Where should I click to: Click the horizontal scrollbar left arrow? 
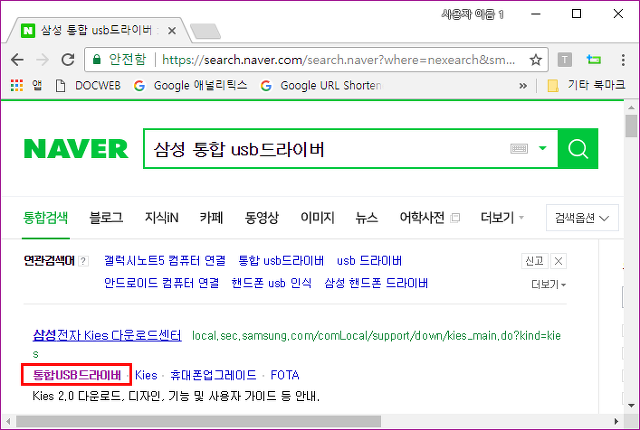(8, 421)
